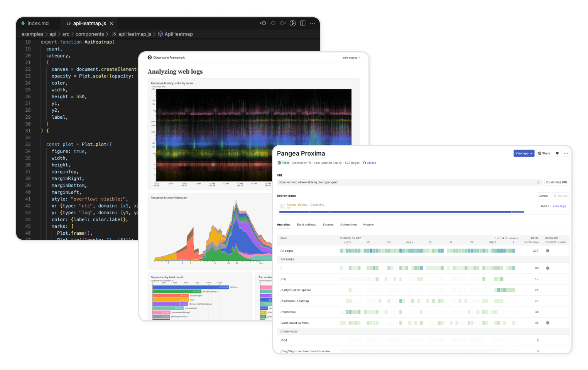Click the Go Back navigation icon

coord(263,23)
